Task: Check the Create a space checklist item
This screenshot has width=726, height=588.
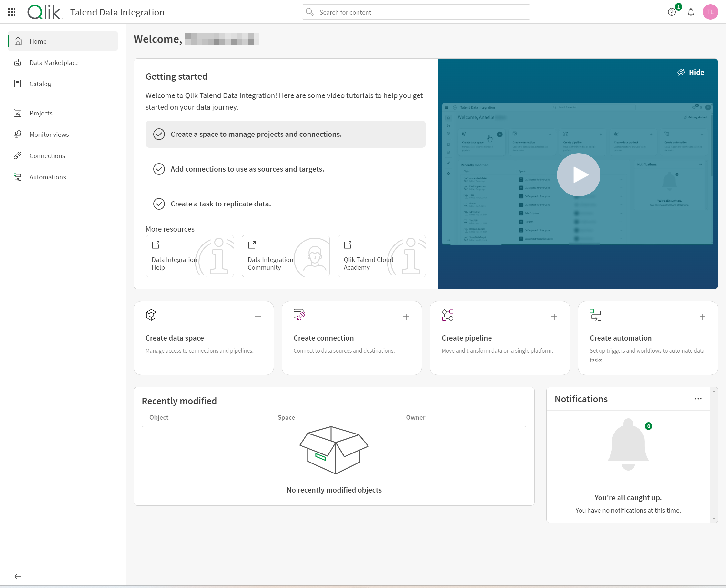Action: pos(158,134)
